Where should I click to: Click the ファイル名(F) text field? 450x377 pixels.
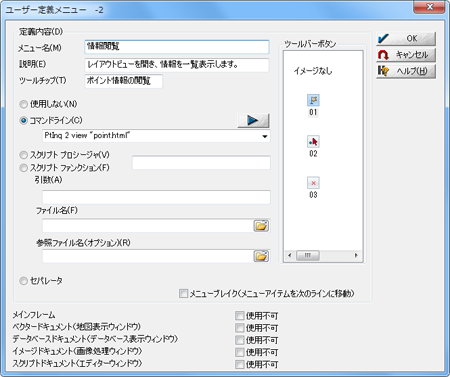[147, 226]
